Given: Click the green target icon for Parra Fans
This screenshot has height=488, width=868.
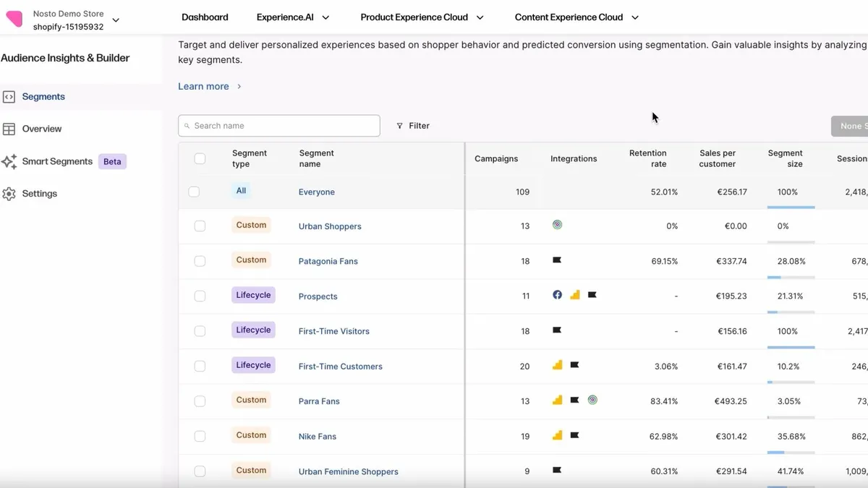Looking at the screenshot, I should (592, 400).
